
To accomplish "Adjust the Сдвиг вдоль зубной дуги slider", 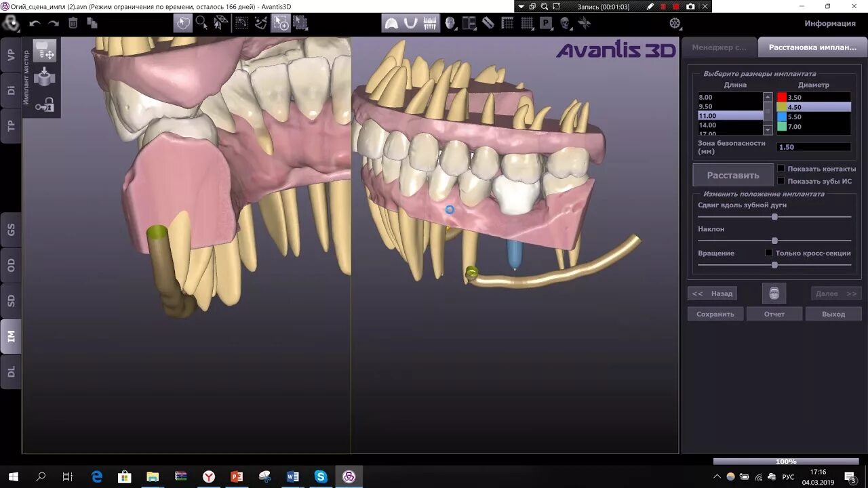I will (x=774, y=217).
